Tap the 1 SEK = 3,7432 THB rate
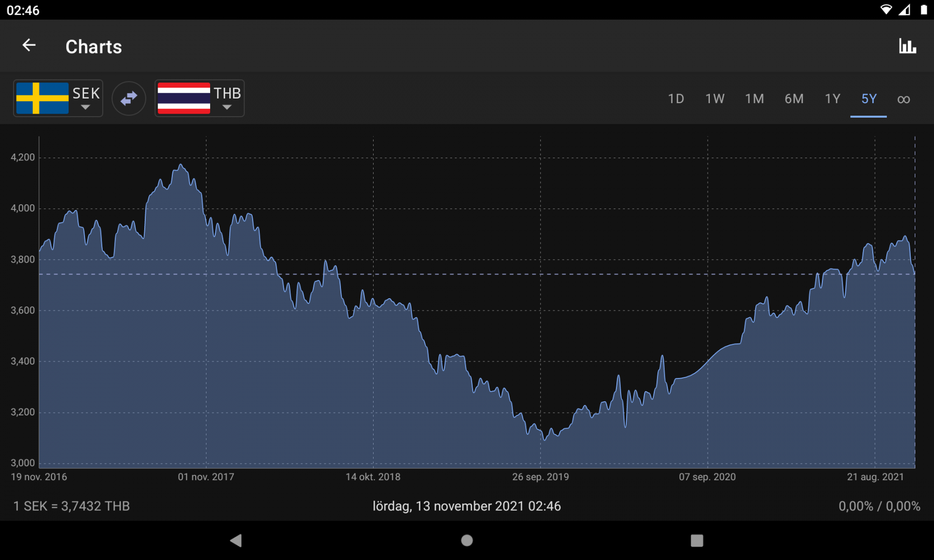 (x=72, y=506)
